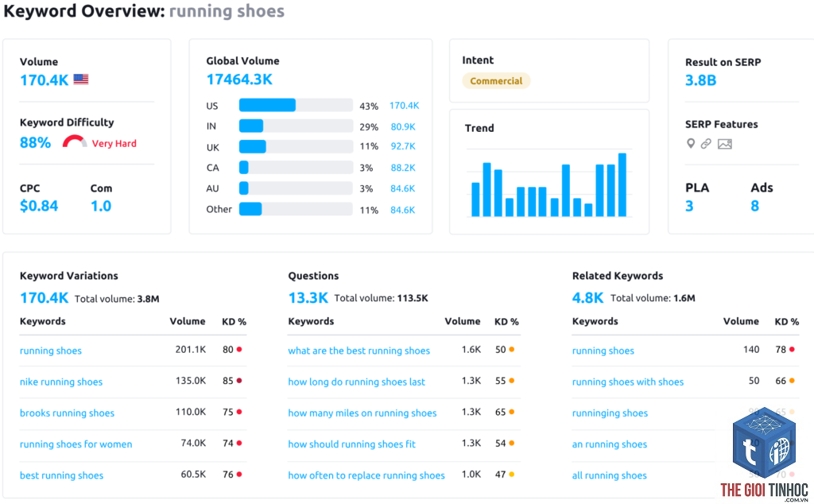
Task: Open 'what are the best running shoes' question
Action: [x=359, y=351]
